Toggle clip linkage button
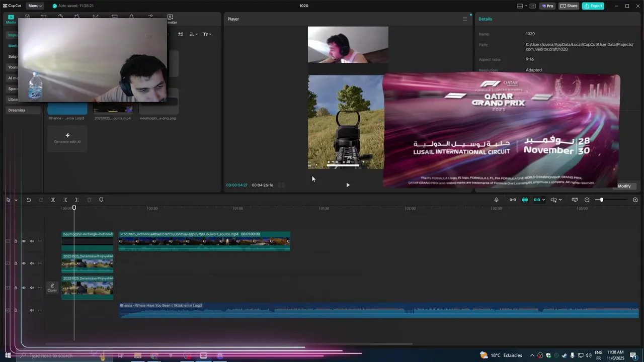Screen dimensions: 644x362 point(537,200)
